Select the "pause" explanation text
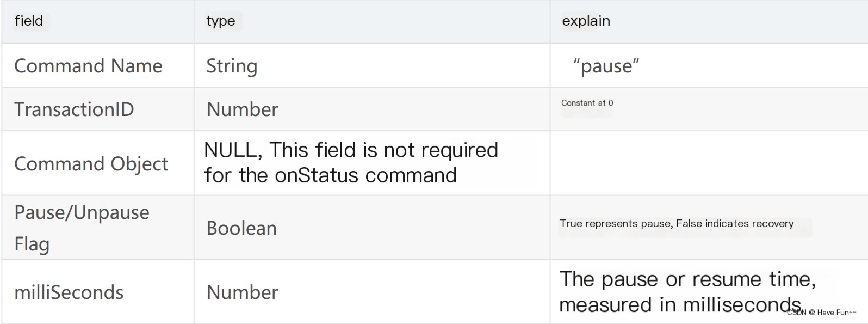 point(606,66)
